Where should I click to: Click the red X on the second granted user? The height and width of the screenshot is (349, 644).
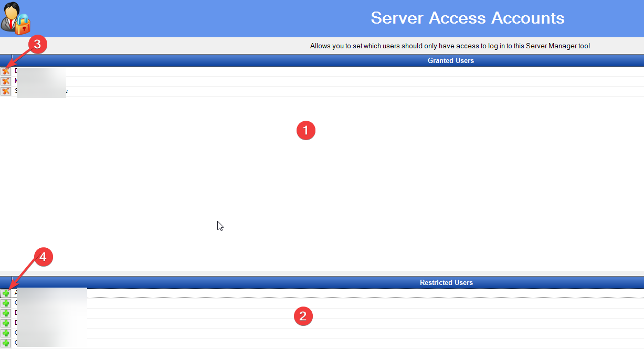coord(6,81)
